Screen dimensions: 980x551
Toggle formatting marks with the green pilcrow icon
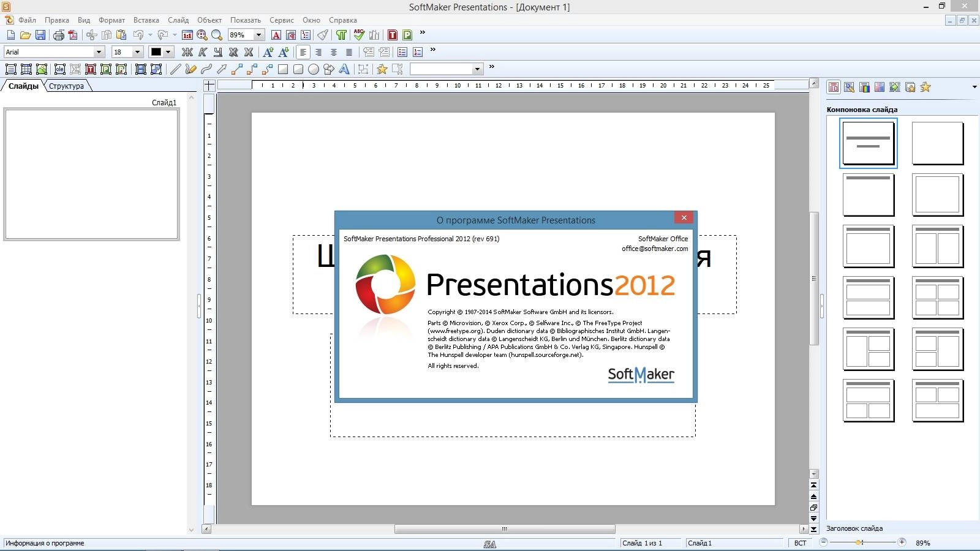(x=341, y=35)
